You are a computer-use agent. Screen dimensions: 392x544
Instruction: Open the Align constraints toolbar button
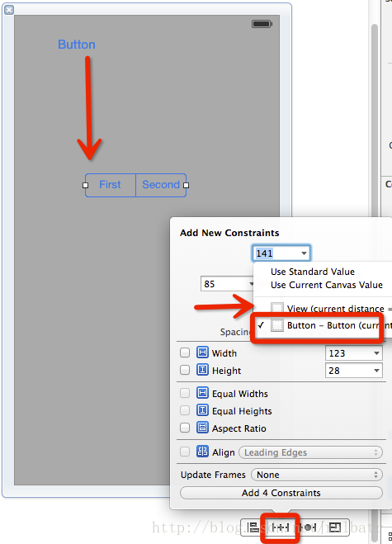(x=253, y=527)
